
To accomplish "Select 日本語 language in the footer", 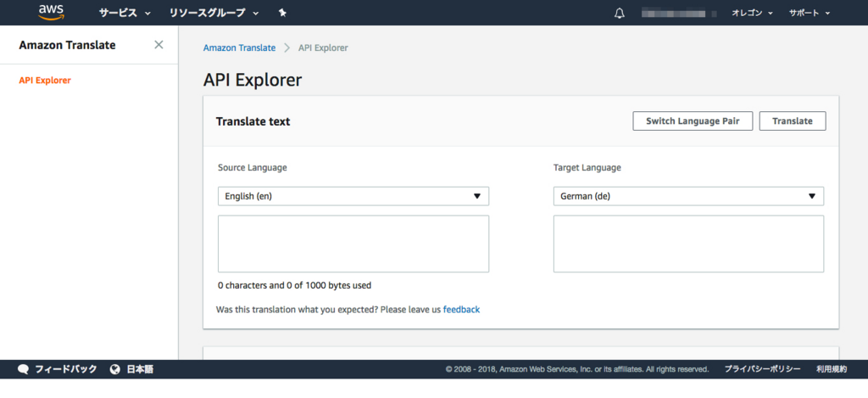I will pos(140,369).
